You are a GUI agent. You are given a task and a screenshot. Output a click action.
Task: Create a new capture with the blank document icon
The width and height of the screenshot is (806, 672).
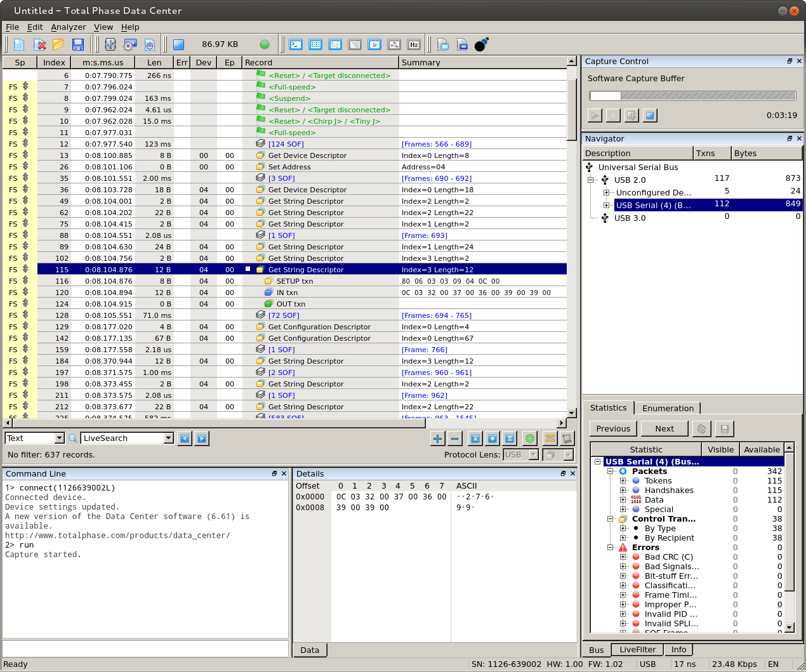pos(19,44)
